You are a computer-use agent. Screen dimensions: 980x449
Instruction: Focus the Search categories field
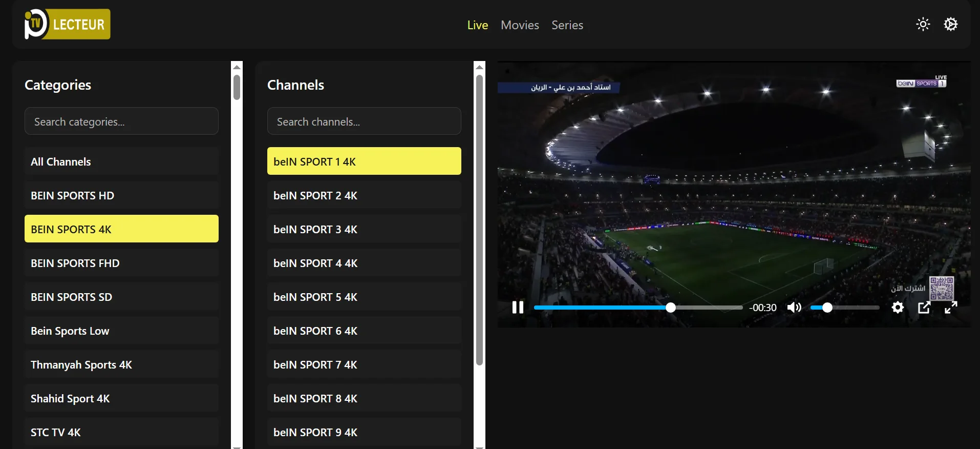[x=121, y=121]
